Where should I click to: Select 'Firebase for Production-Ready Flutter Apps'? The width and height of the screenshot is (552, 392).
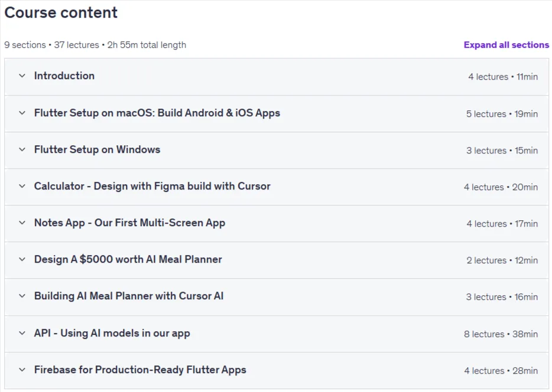pyautogui.click(x=140, y=370)
